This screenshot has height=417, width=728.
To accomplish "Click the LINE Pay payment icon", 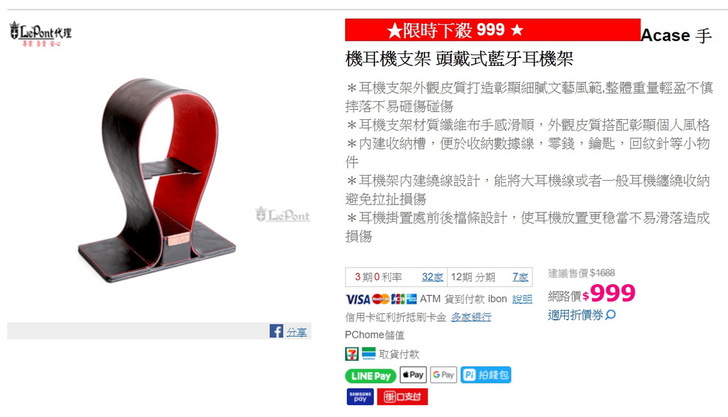I will (370, 376).
